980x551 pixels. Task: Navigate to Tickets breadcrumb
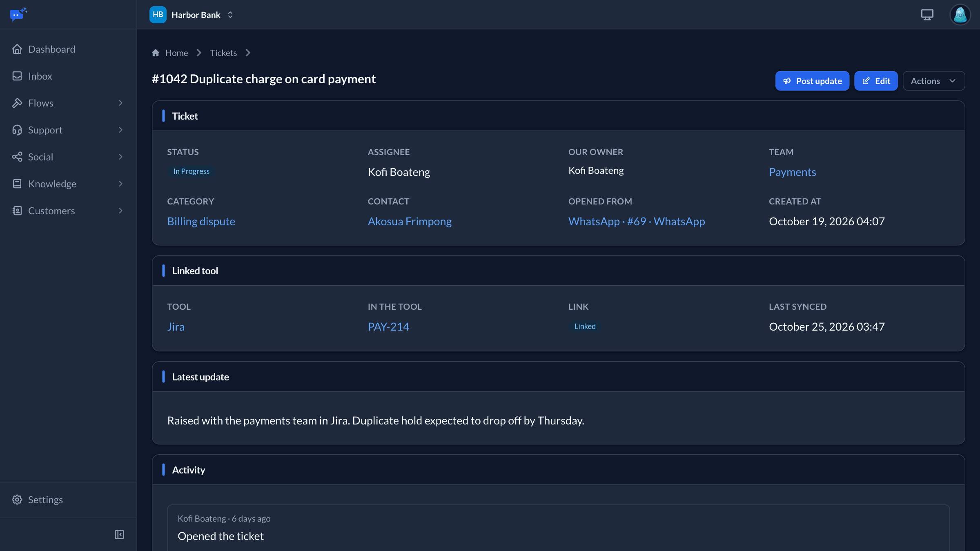pos(223,53)
